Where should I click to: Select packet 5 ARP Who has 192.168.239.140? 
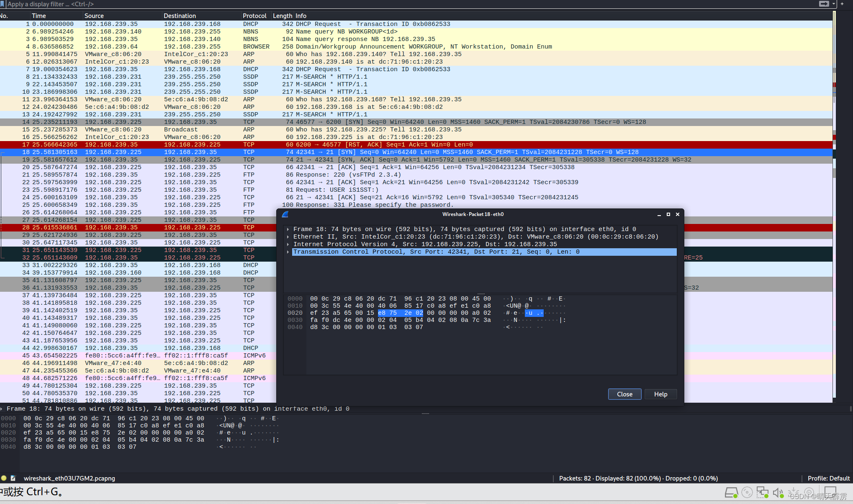[x=416, y=54]
